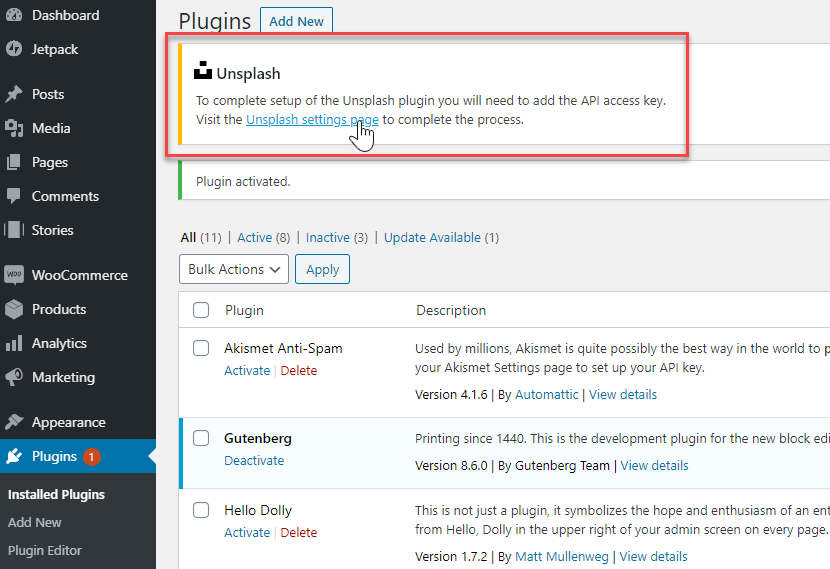Click the Media camera-note icon
830x569 pixels.
tap(14, 128)
